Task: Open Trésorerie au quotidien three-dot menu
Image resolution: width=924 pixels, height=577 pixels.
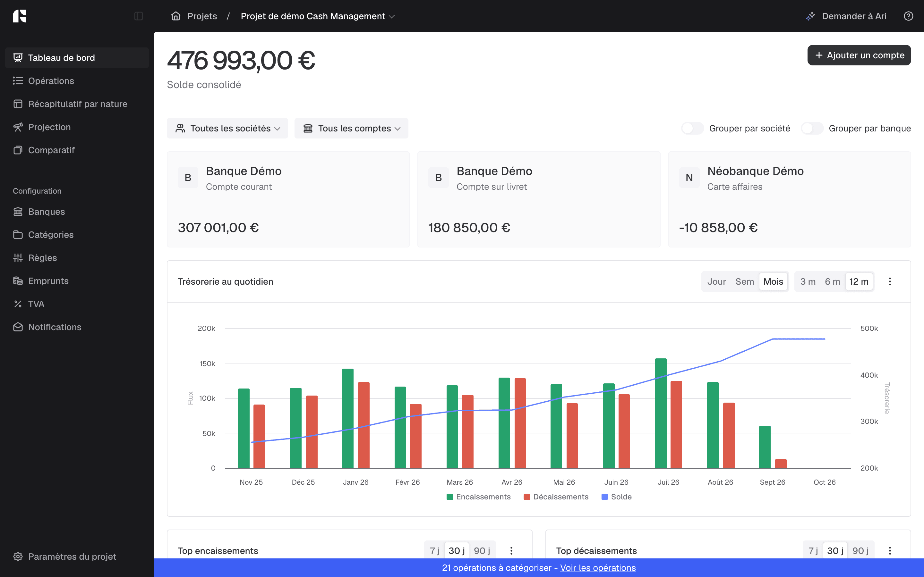Action: coord(890,282)
